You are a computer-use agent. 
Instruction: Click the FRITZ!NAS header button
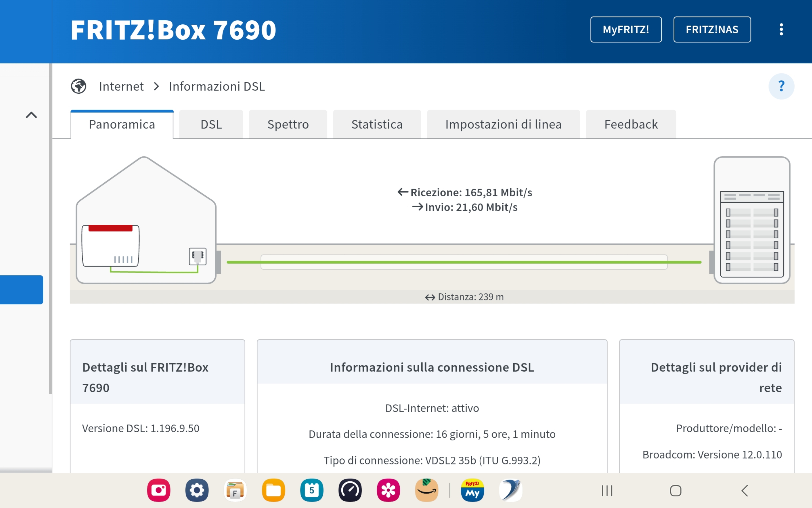pos(712,30)
